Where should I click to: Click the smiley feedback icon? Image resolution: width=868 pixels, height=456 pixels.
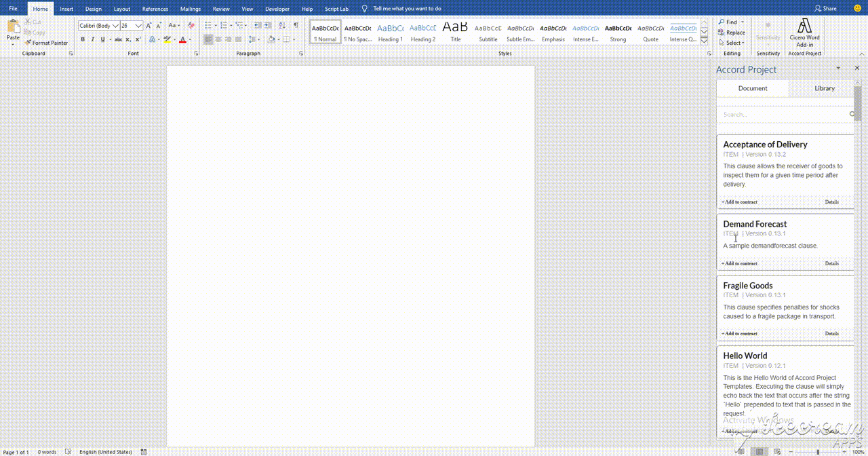pyautogui.click(x=857, y=8)
